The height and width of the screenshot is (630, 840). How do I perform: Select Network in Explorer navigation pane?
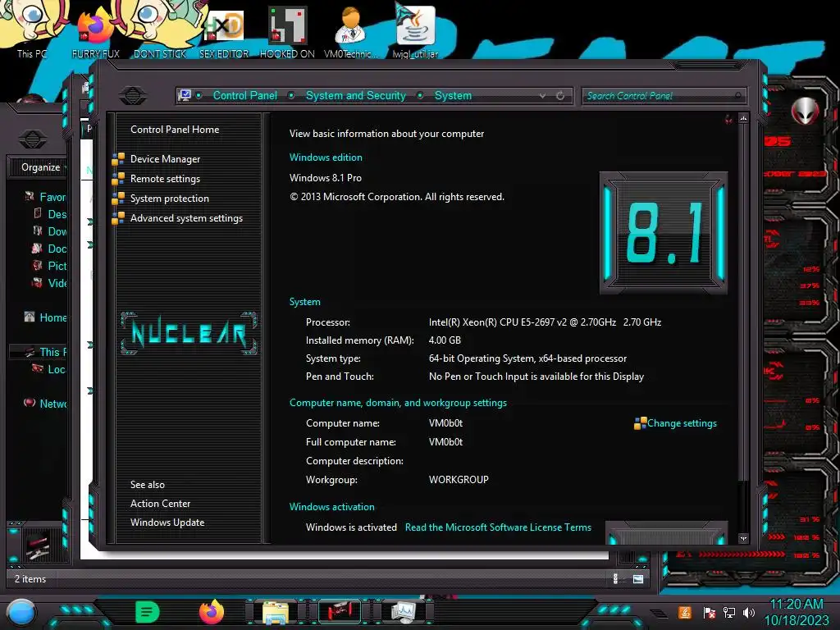coord(52,404)
